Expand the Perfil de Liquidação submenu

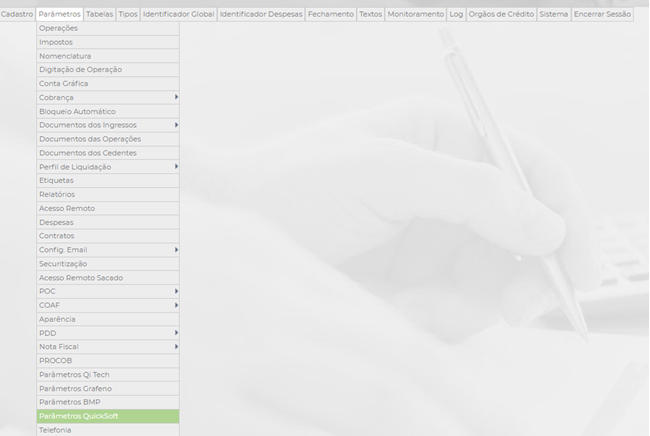coord(107,167)
